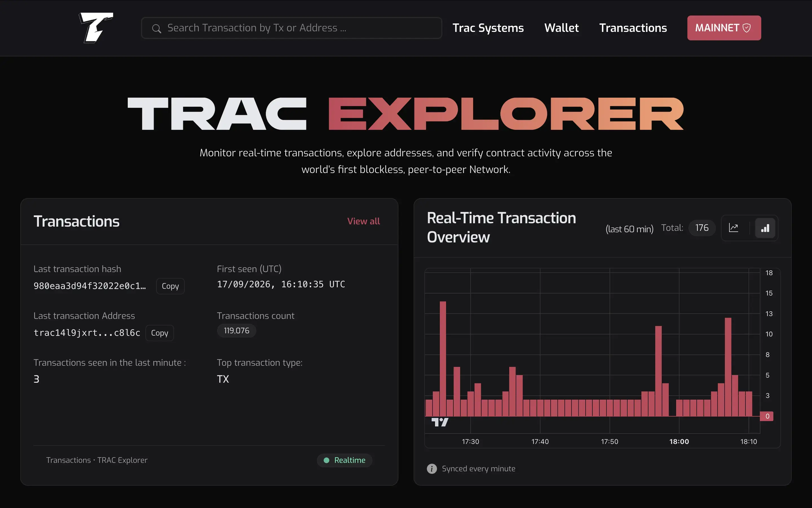
Task: Click the 17:50 time axis label
Action: 609,441
